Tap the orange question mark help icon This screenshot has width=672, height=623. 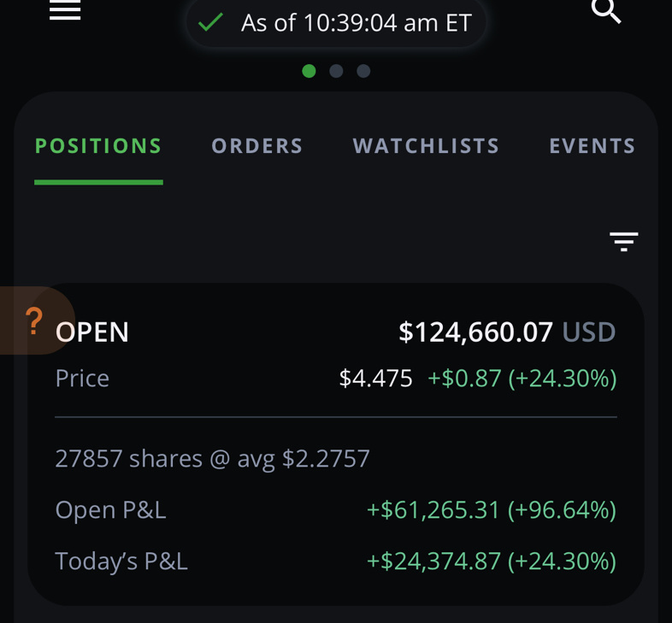(34, 320)
